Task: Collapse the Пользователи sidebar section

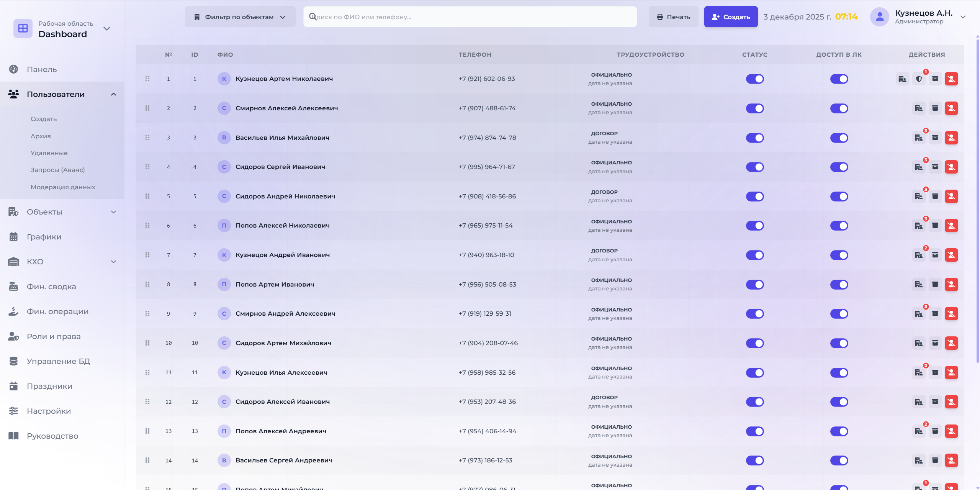Action: click(x=113, y=94)
